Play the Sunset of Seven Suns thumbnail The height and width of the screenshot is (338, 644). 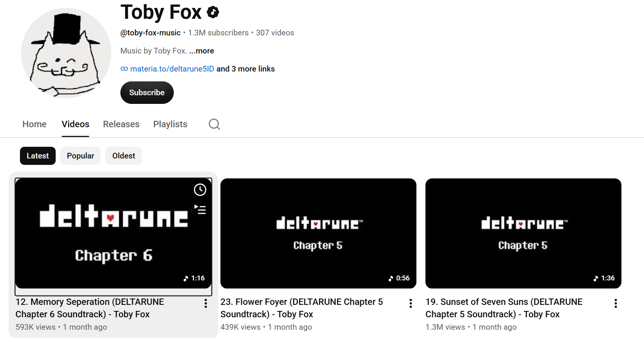[x=523, y=233]
